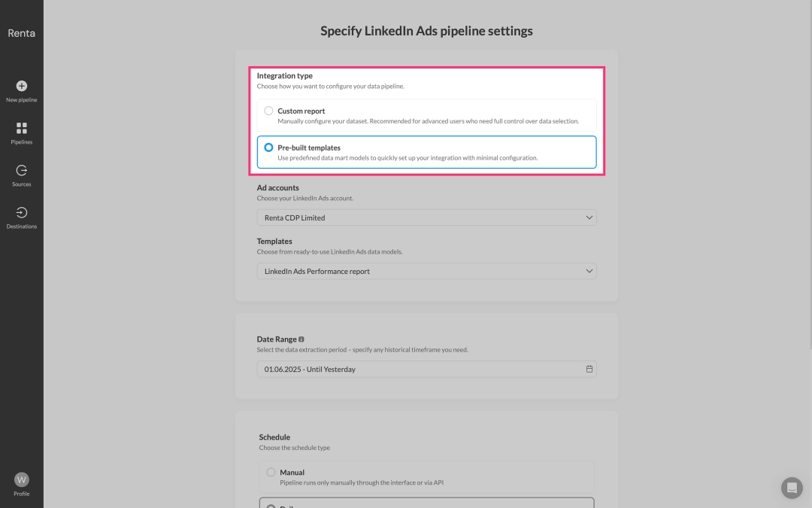Click the Destinations sidebar label

[22, 227]
